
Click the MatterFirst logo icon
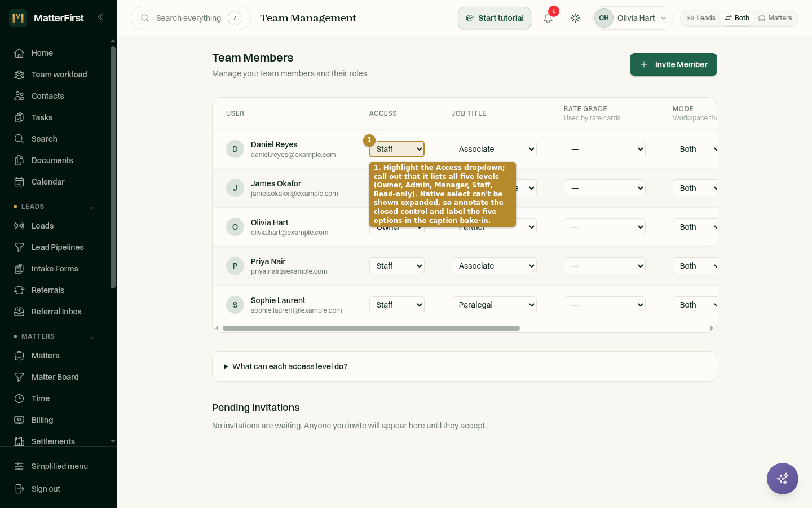point(18,18)
